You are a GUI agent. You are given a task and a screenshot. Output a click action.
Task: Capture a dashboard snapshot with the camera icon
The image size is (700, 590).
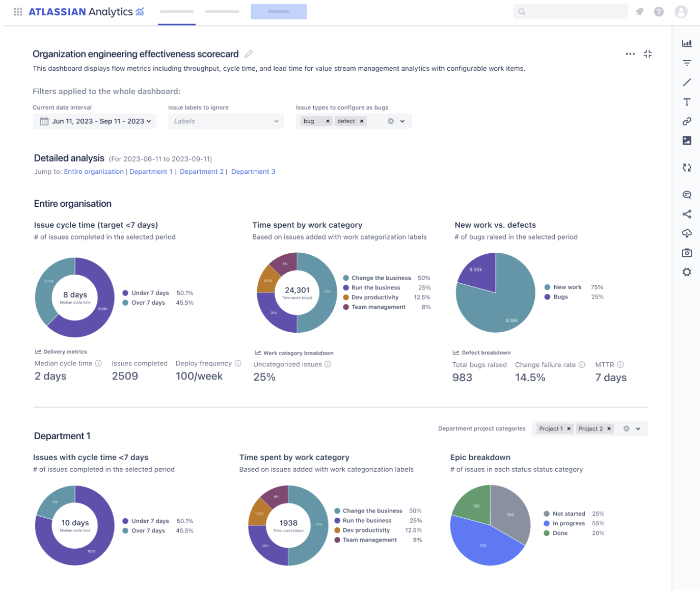(687, 253)
